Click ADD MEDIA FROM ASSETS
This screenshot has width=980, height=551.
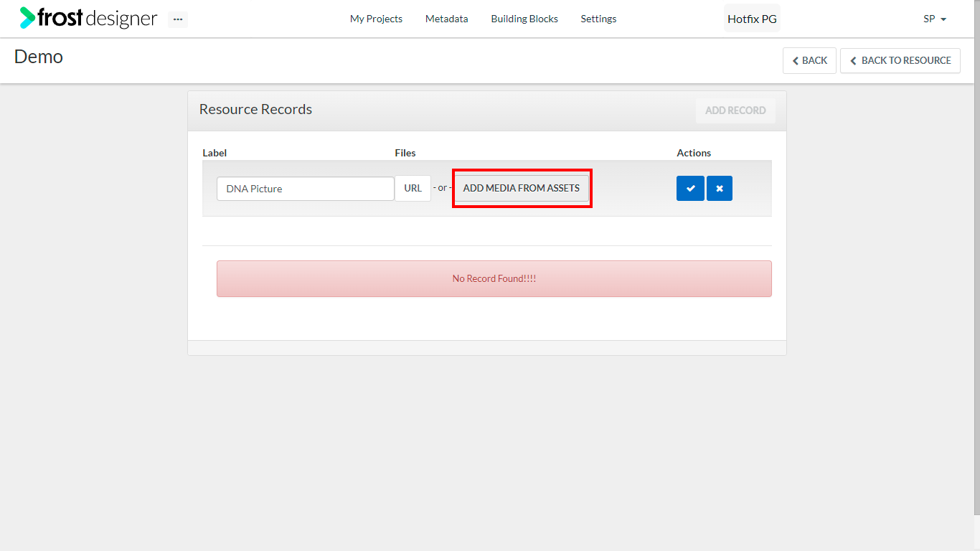(x=522, y=188)
